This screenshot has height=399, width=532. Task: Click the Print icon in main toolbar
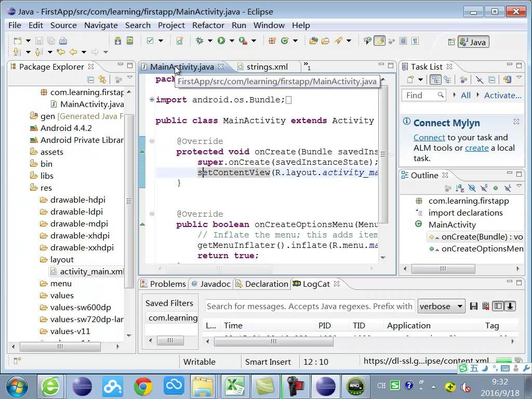tap(63, 41)
